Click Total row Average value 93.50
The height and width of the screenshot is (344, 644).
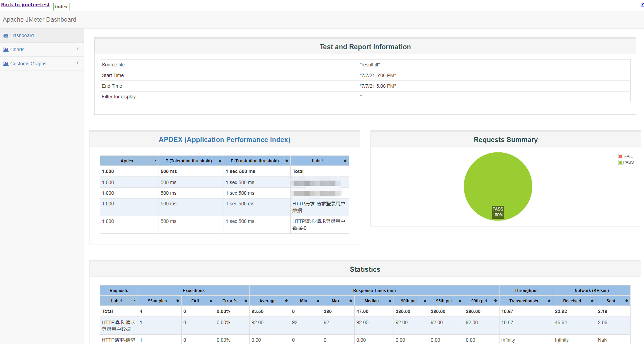tap(257, 311)
